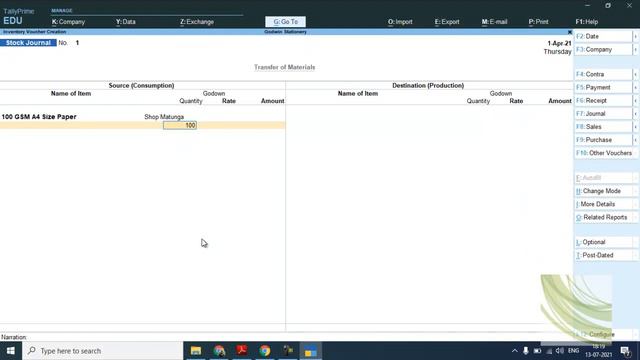Select F8: Sales voucher type

click(603, 127)
